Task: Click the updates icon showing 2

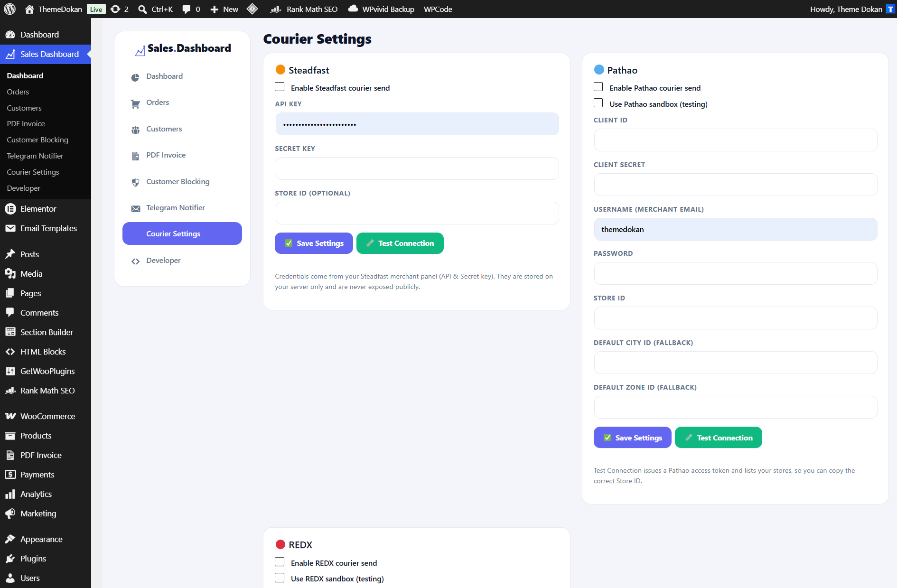Action: coord(115,9)
